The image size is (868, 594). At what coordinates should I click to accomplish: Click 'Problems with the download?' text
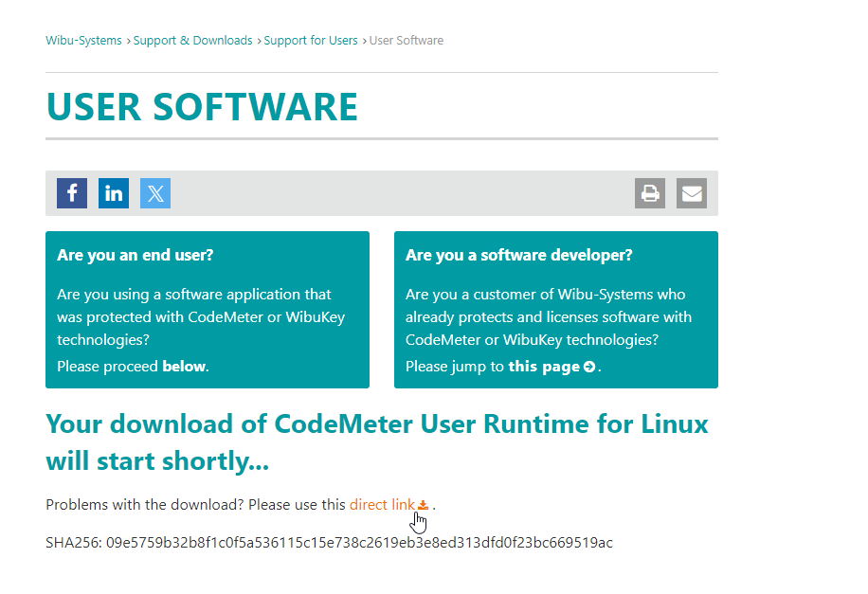pyautogui.click(x=144, y=505)
